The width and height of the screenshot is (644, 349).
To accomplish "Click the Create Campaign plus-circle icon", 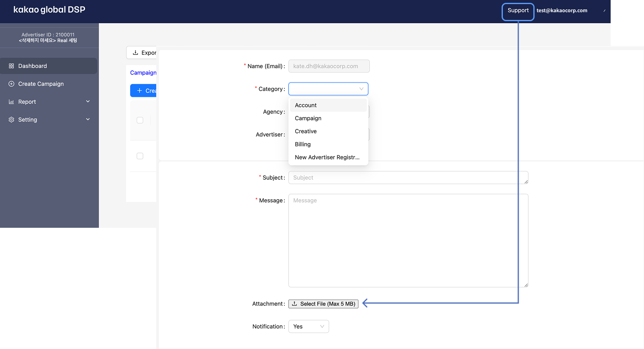I will point(11,84).
